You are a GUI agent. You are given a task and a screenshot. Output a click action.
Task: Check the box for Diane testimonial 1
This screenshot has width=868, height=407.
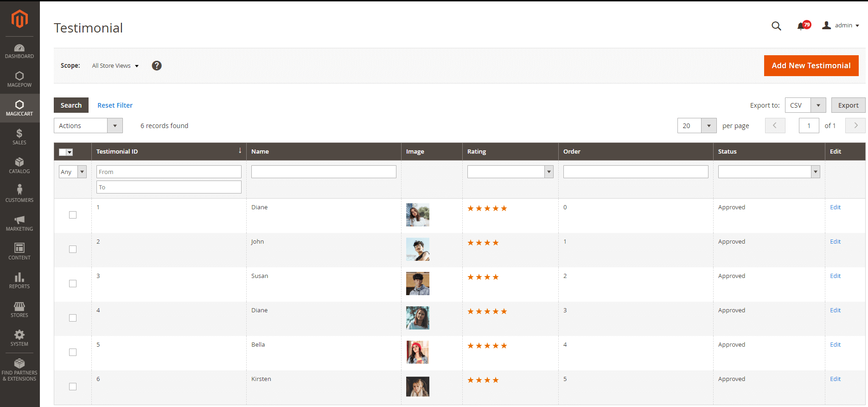73,215
